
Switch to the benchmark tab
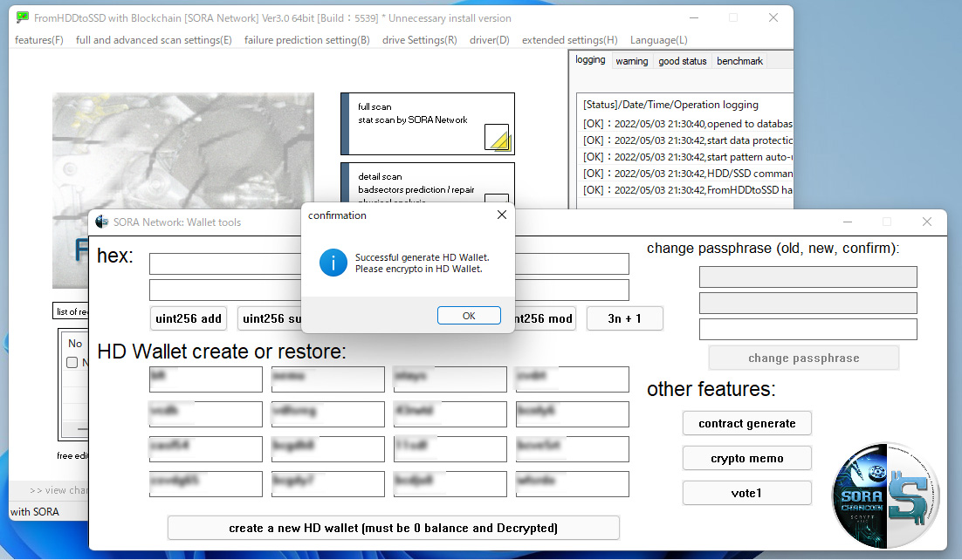740,61
